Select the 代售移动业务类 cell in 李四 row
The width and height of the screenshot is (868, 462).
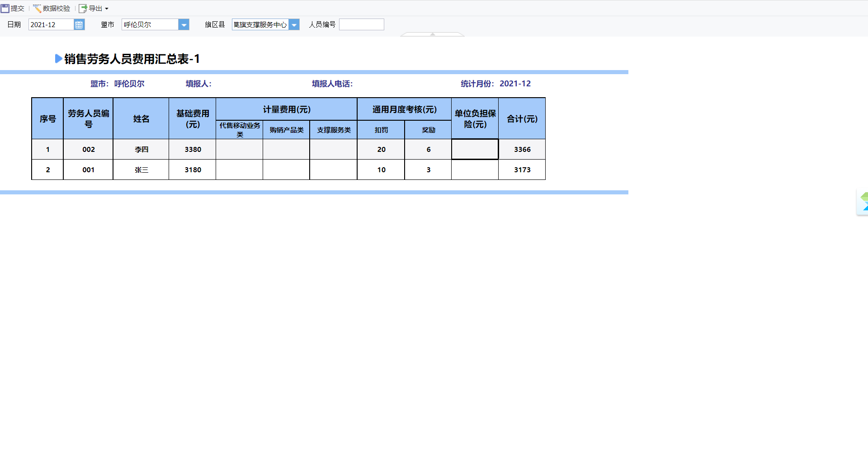(240, 149)
